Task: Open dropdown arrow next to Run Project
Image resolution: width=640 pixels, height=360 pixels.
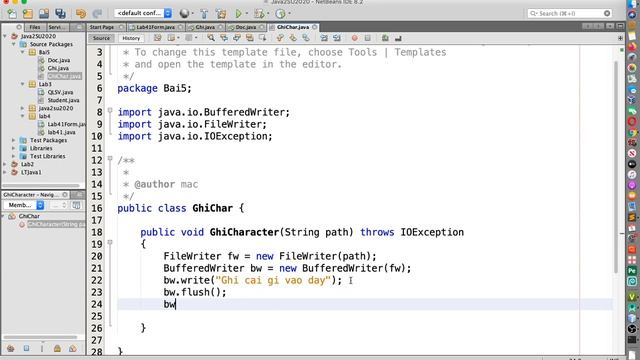Action: click(247, 13)
